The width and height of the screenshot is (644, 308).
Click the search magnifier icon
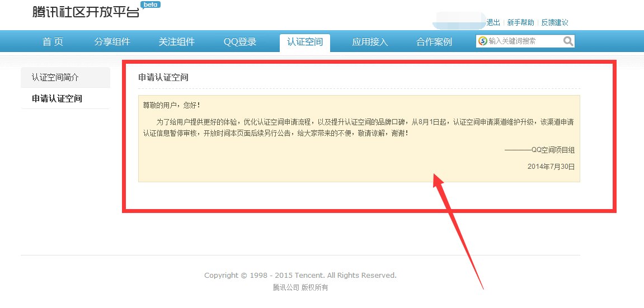point(567,41)
